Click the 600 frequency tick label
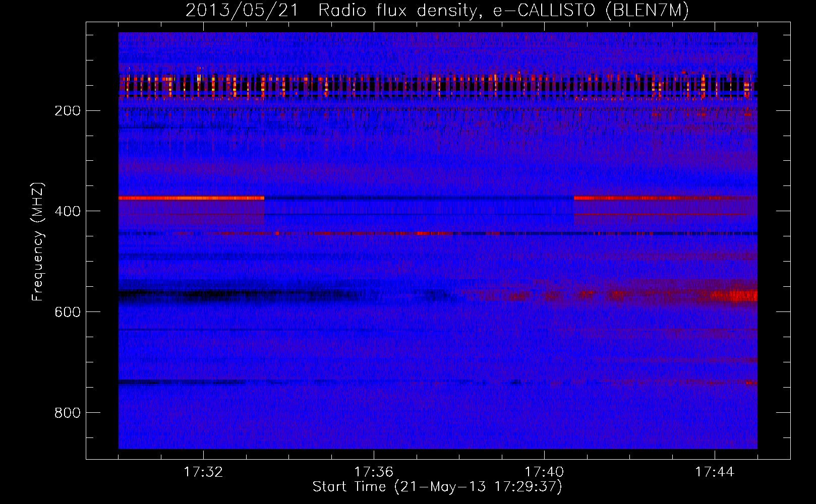The height and width of the screenshot is (504, 816). (67, 312)
